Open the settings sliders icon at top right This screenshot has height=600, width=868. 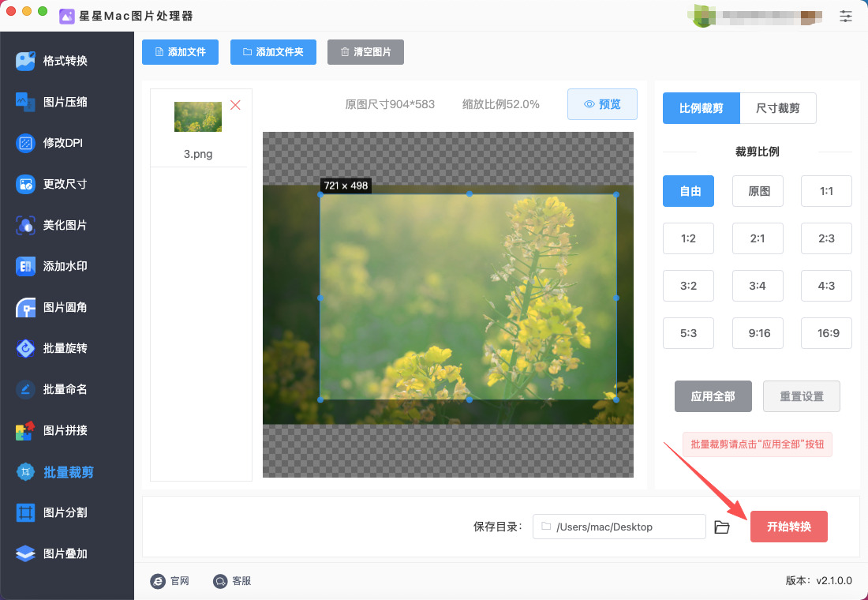coord(846,16)
